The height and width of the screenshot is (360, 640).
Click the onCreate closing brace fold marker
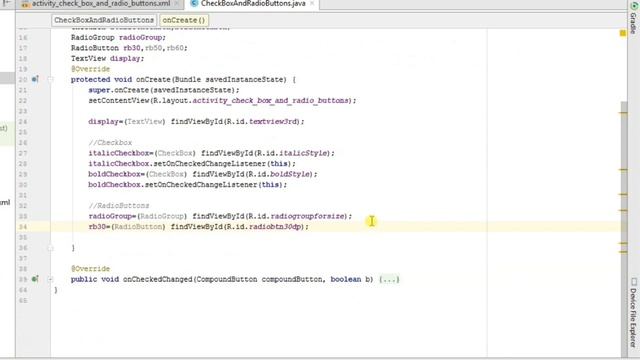(x=50, y=248)
